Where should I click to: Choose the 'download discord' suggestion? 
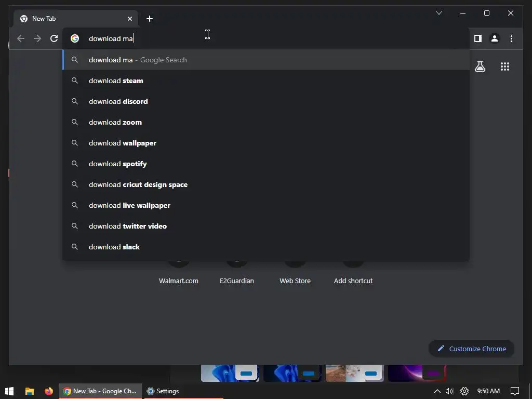pos(266,101)
